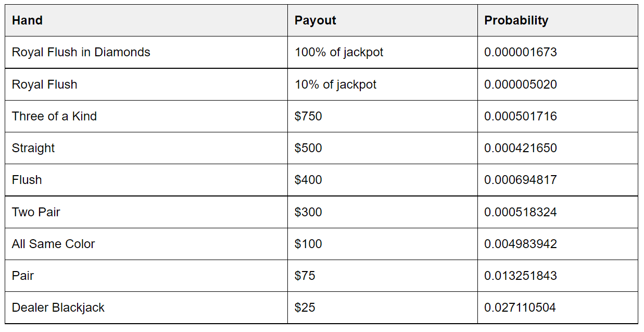
Task: Select the All Same Color cell
Action: point(146,244)
